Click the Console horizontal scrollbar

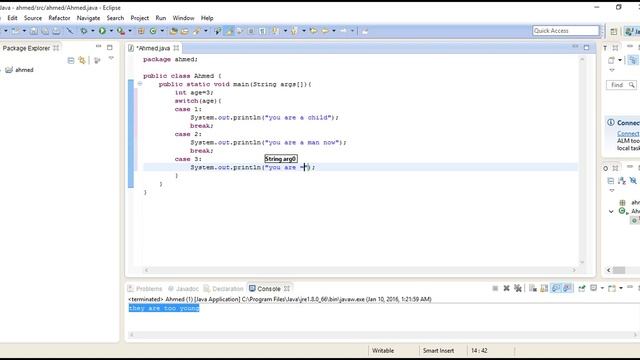pos(383,334)
